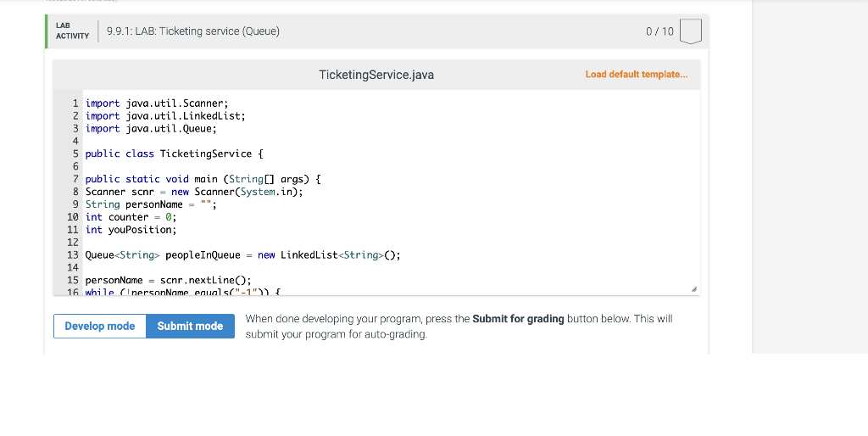
Task: Click the Scanner scnr declaration line
Action: coord(194,193)
